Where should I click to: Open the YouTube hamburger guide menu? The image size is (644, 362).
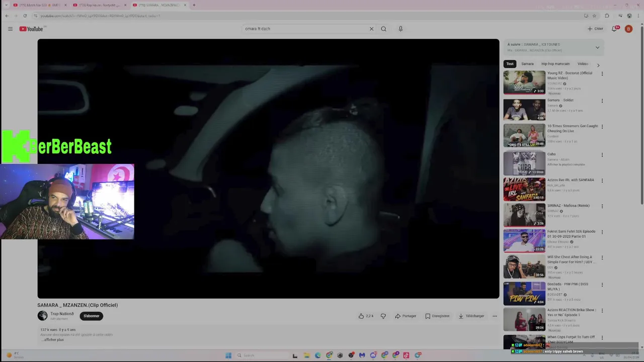click(10, 29)
